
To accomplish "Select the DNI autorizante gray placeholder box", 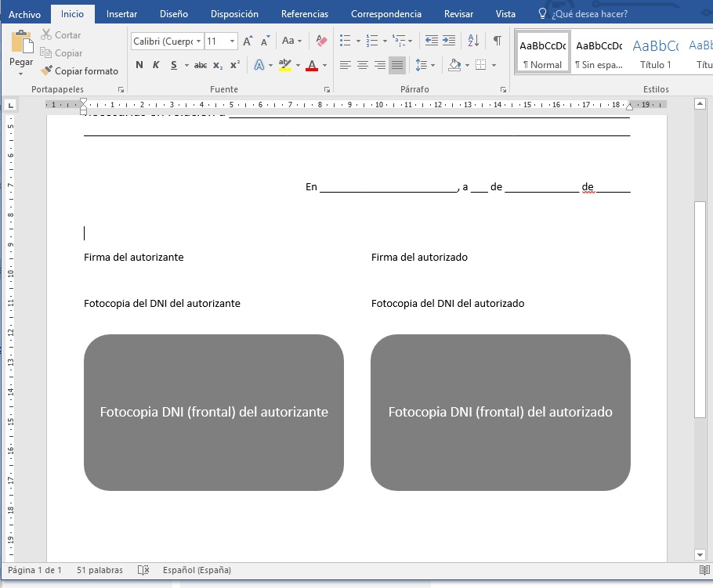I will (x=214, y=412).
